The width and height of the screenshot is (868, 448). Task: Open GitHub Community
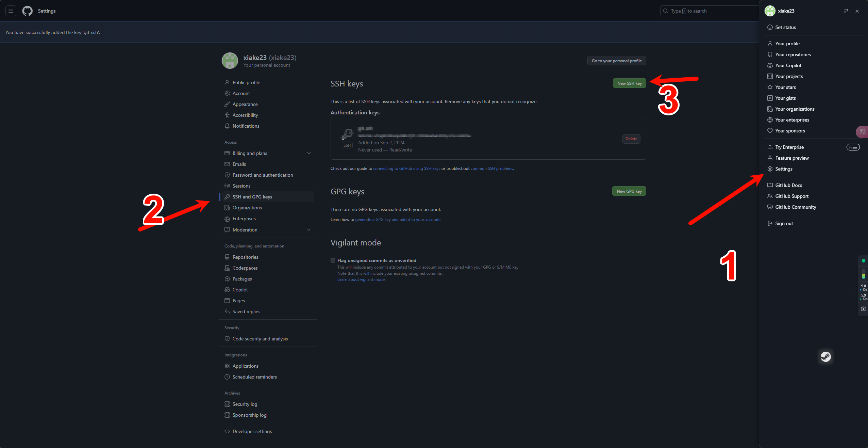coord(813,207)
